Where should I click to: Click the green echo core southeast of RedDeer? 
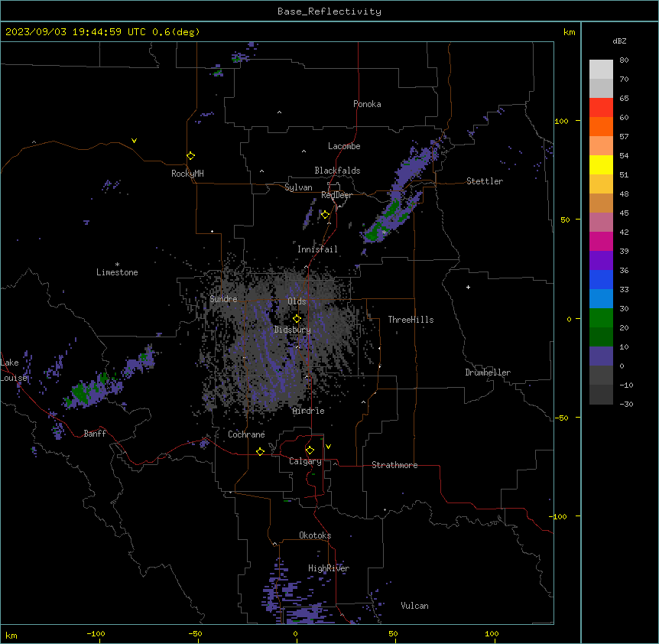(x=374, y=234)
